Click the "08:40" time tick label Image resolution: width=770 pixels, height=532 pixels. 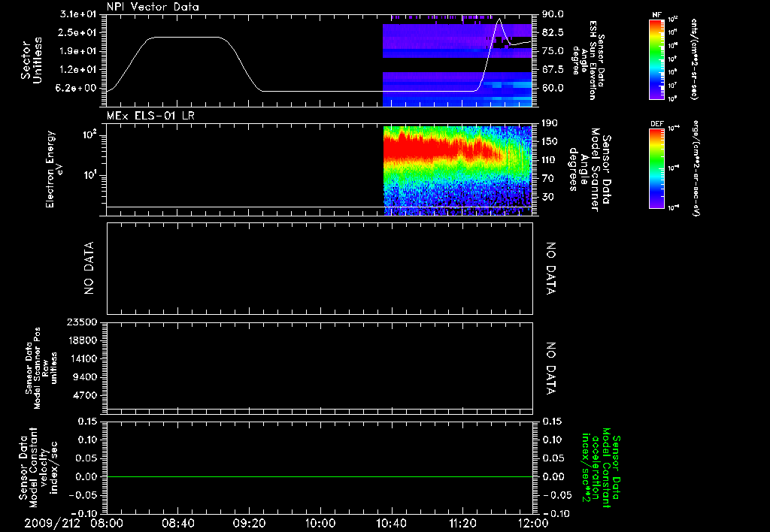[x=178, y=523]
